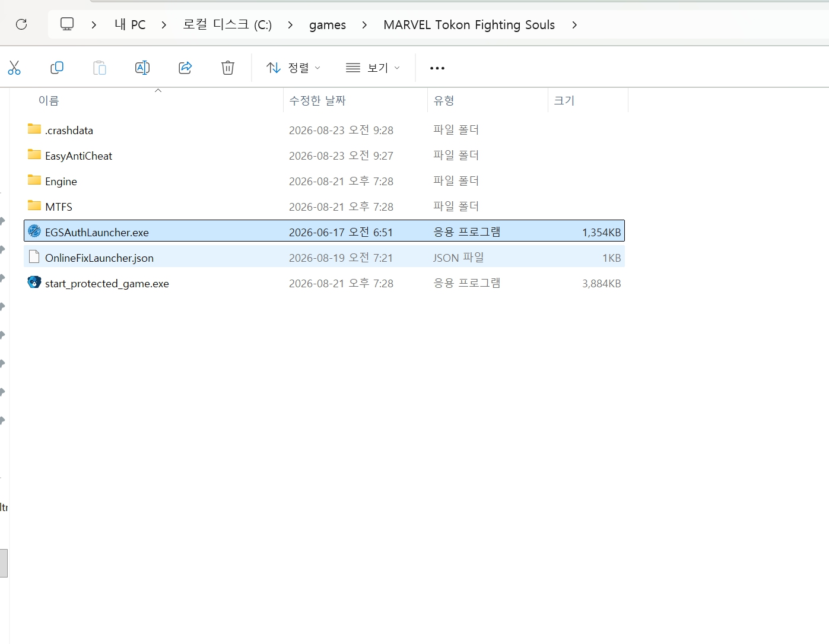Viewport: 829px width, 644px height.
Task: Click date 2026-06-17 오전 6:51
Action: click(x=341, y=232)
